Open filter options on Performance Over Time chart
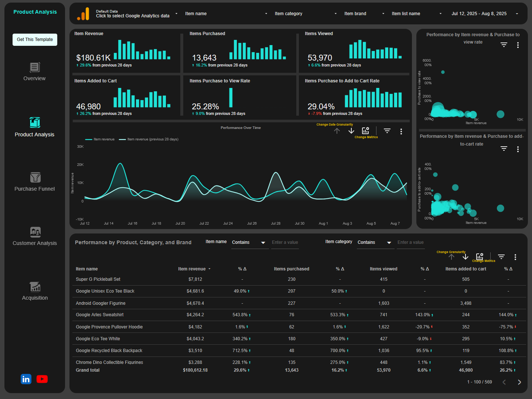This screenshot has width=532, height=399. click(387, 131)
